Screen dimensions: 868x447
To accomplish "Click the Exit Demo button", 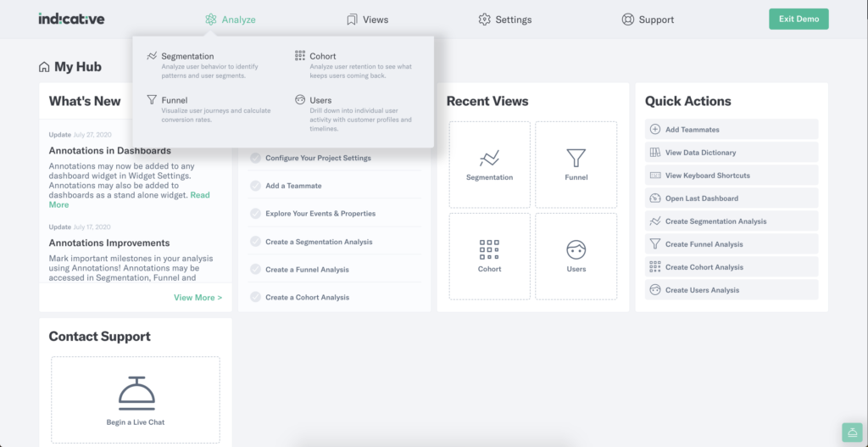I will (x=798, y=19).
